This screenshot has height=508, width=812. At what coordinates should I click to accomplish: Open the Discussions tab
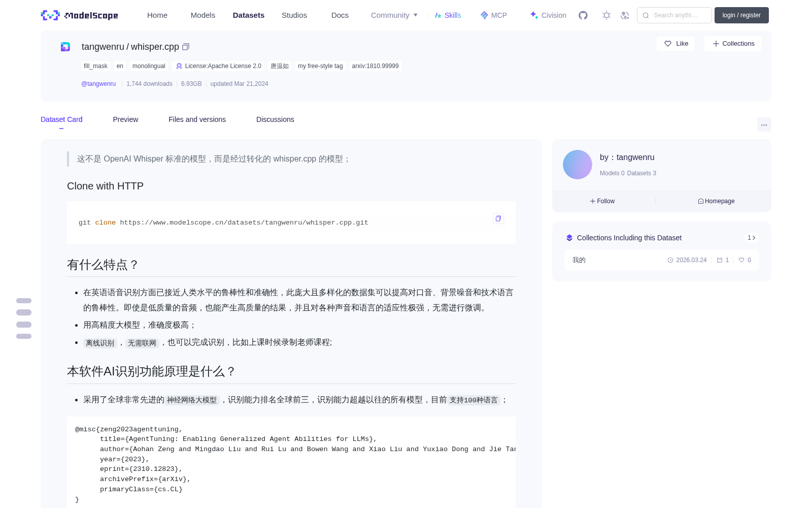point(275,119)
